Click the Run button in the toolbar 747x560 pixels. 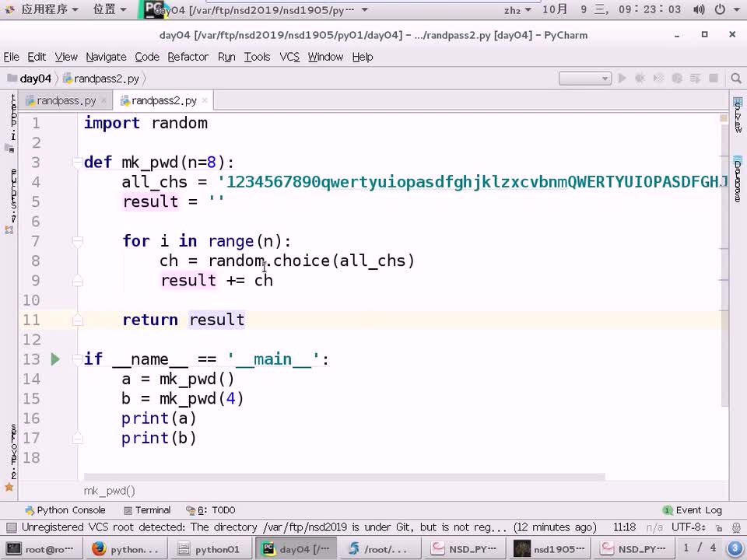[622, 78]
